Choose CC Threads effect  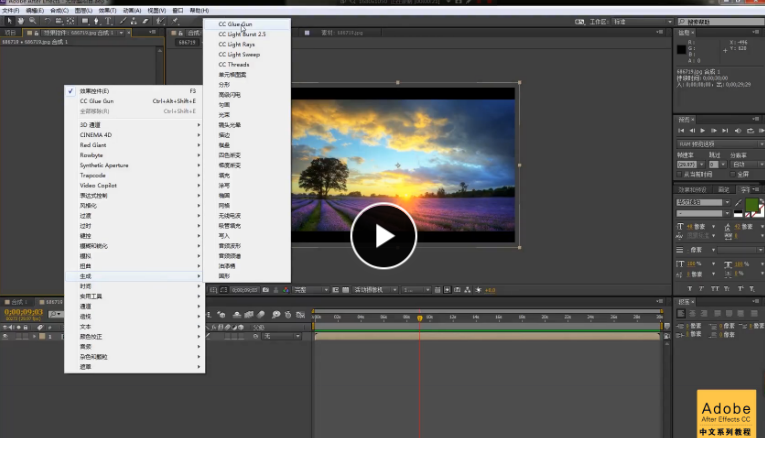pyautogui.click(x=247, y=64)
